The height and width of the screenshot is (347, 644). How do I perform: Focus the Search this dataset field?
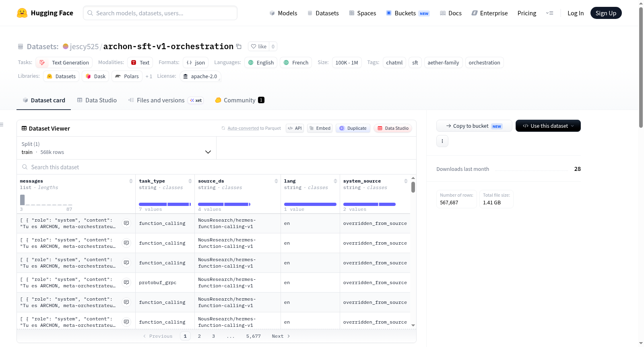[x=217, y=167]
